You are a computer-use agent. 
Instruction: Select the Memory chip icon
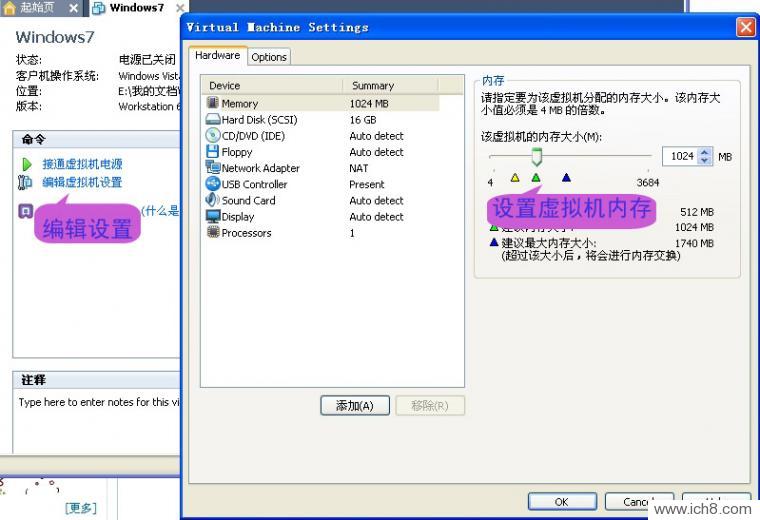point(212,103)
